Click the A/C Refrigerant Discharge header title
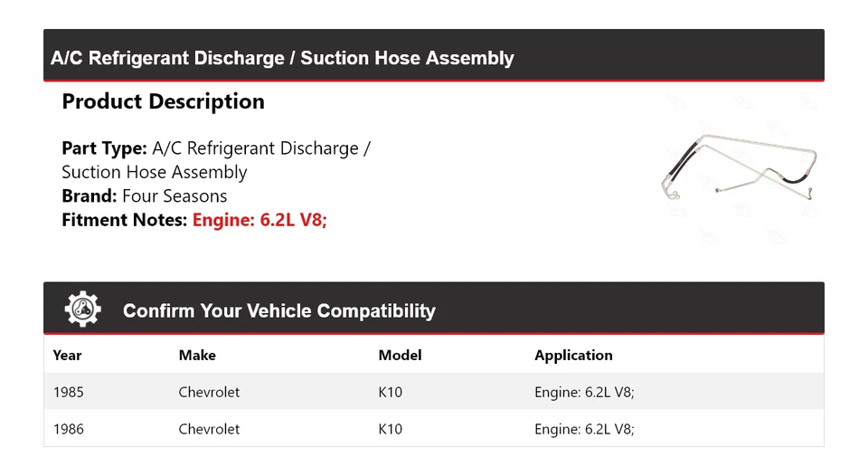Viewport: 868px width, 476px height. (282, 58)
